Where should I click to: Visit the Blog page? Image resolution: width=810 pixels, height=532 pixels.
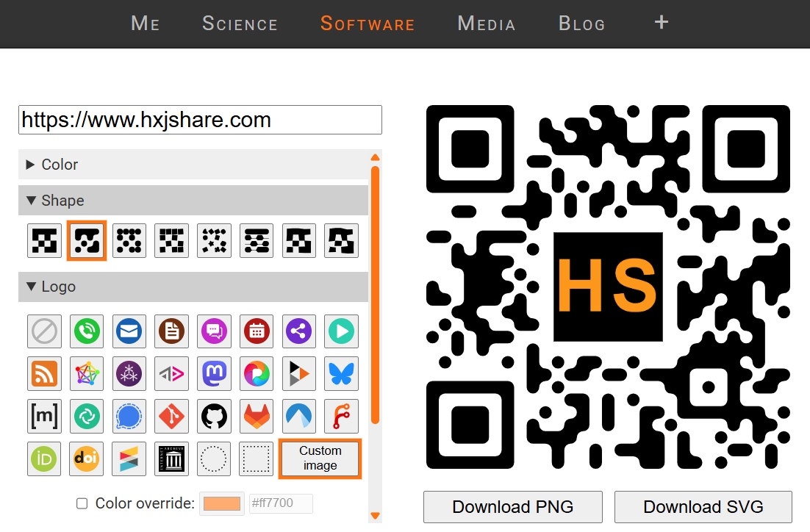click(x=581, y=24)
